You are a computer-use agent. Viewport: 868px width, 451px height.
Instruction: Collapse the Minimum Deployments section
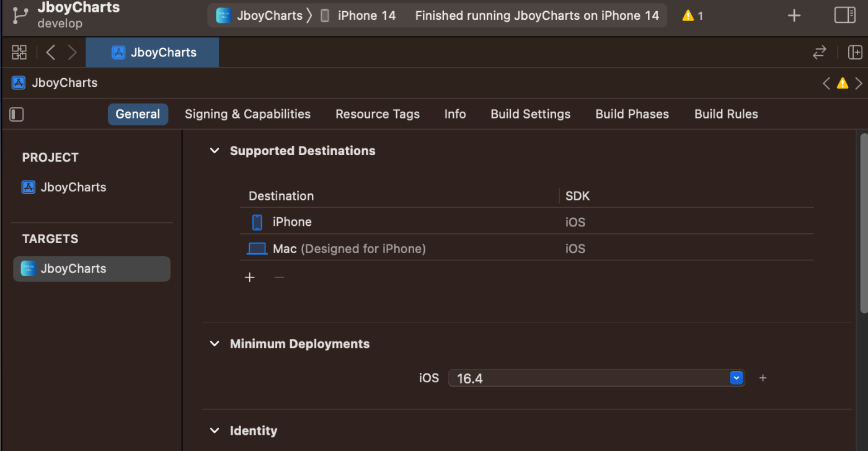(215, 344)
